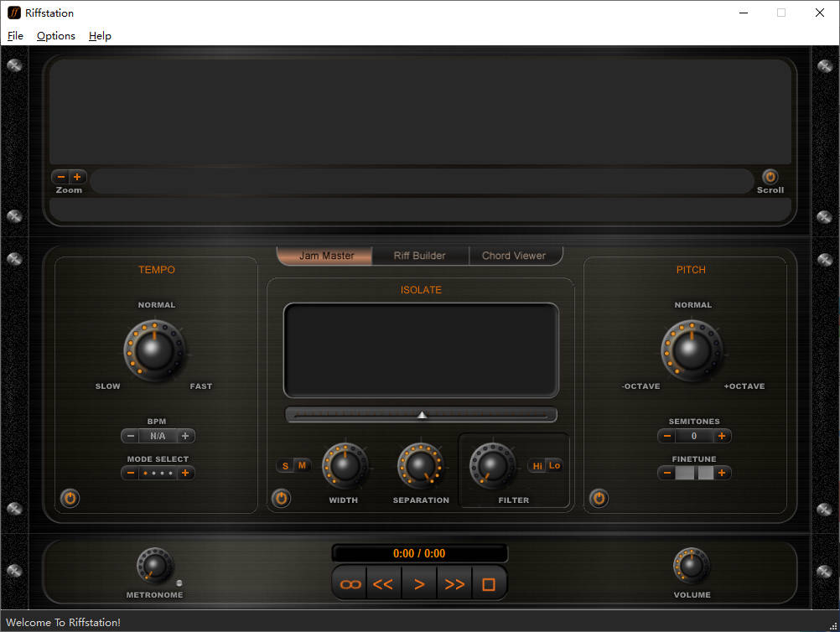Lower Semitones with the minus button
Screen dimensions: 840x632
click(667, 436)
